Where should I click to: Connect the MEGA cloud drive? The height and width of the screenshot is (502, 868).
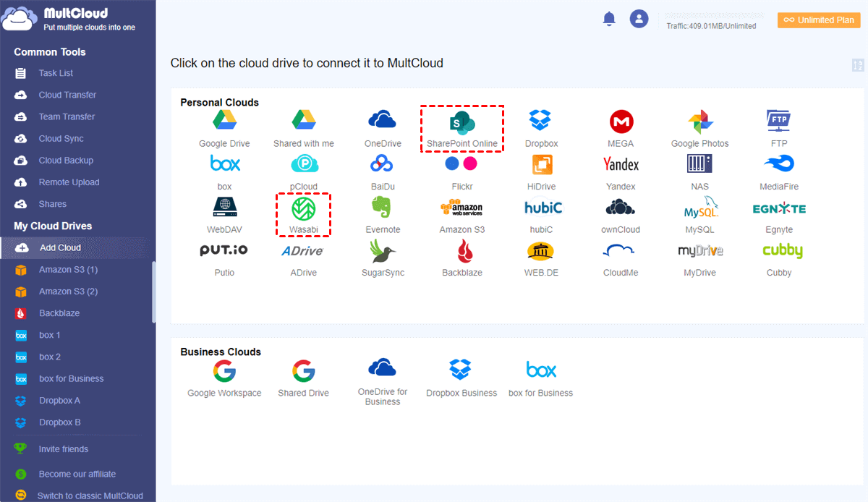pos(621,122)
